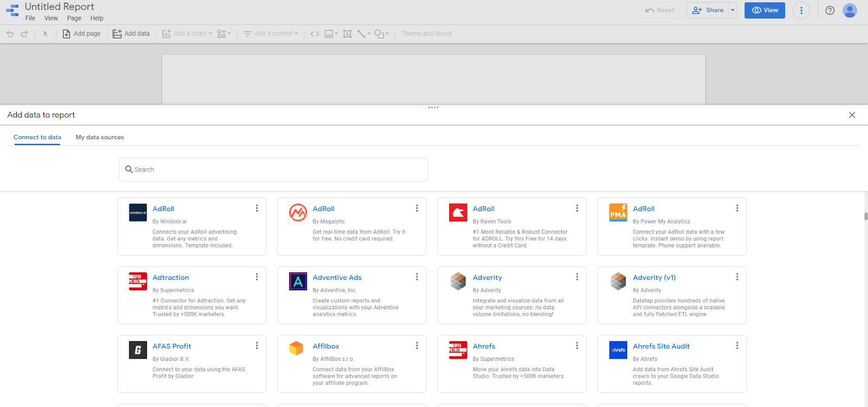Click the redo arrow icon

24,34
